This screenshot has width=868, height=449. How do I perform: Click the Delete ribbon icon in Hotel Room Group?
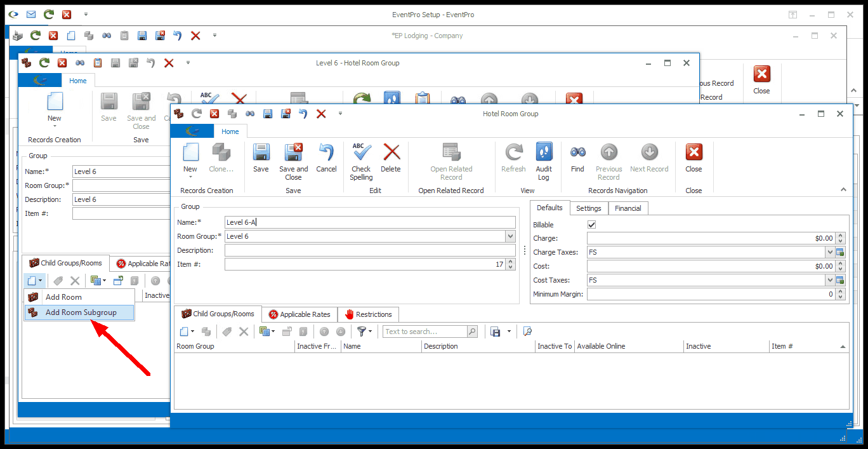(391, 152)
